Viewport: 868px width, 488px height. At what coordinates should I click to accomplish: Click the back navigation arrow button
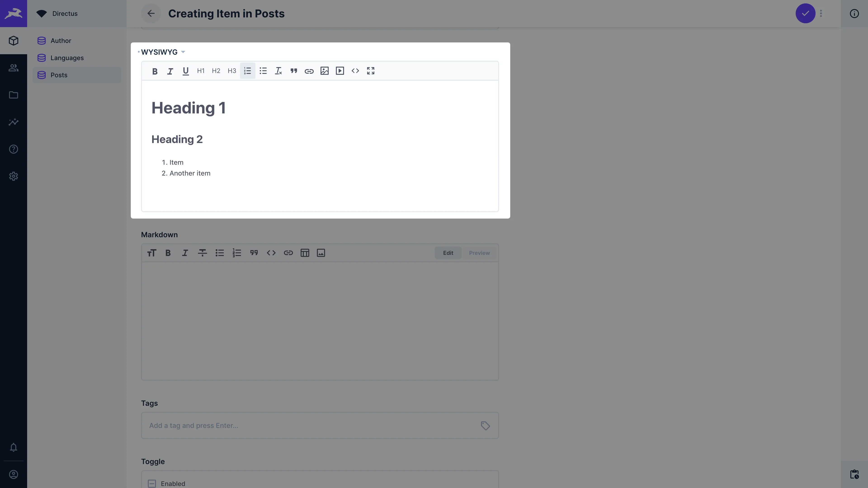151,13
